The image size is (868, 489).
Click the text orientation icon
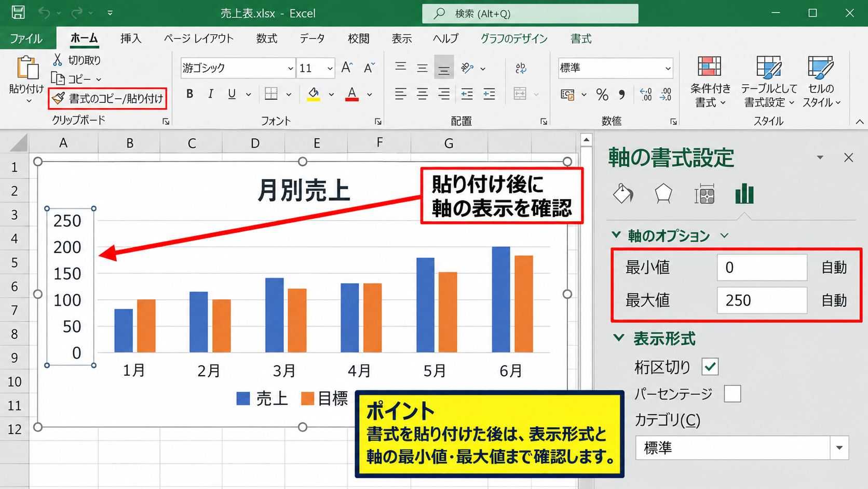(467, 68)
